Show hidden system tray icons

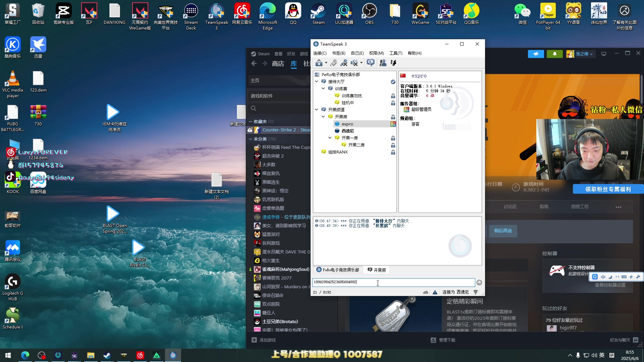point(570,355)
